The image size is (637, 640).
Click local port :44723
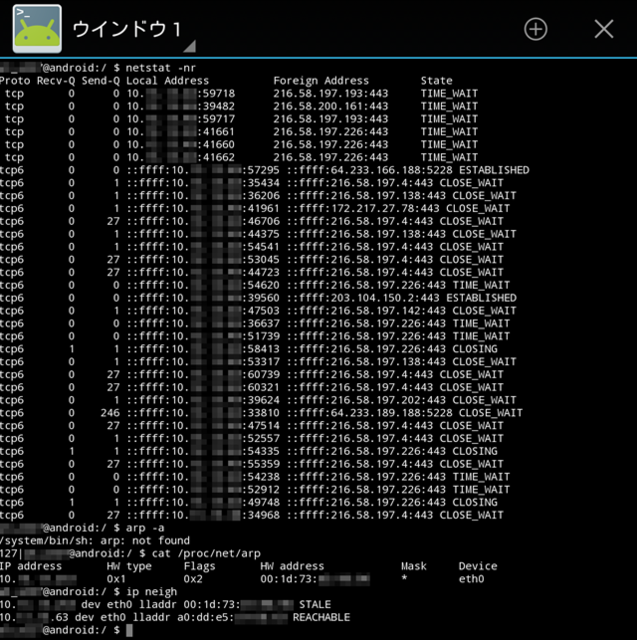261,272
